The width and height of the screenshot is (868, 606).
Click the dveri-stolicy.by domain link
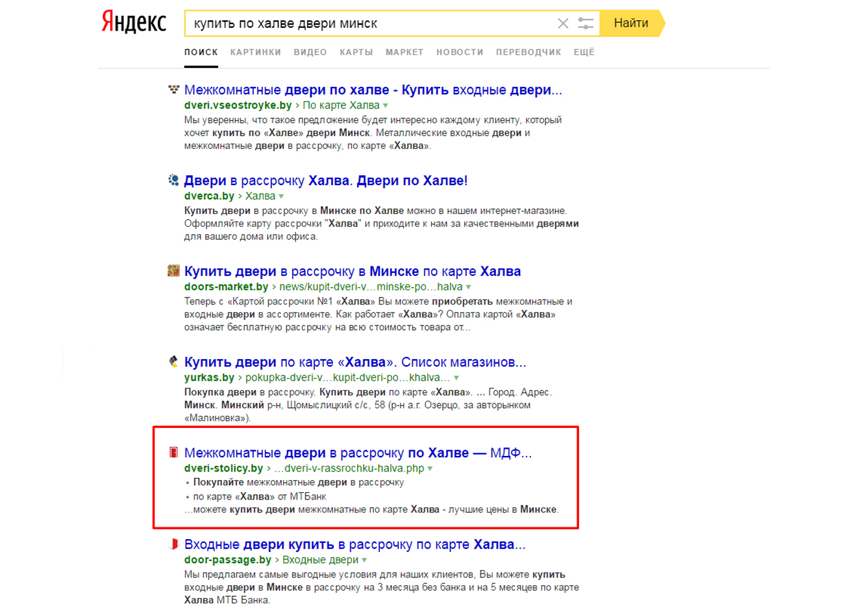pos(223,468)
